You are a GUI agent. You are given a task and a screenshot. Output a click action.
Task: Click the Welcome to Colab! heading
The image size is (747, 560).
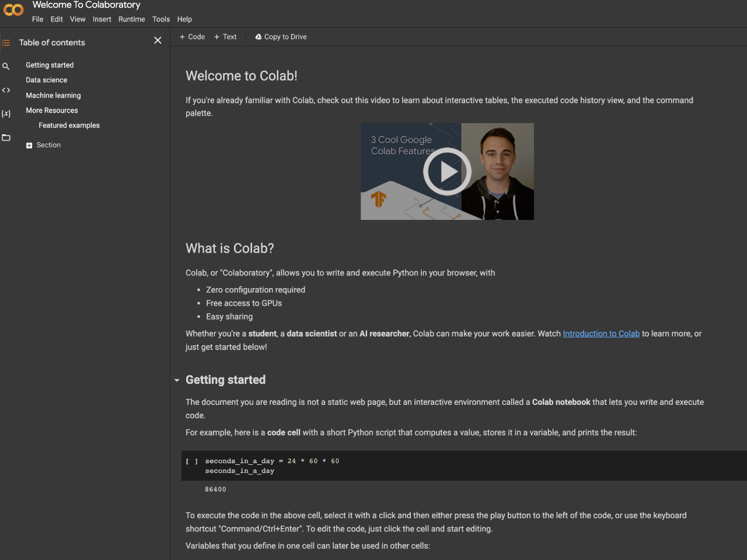pyautogui.click(x=242, y=76)
